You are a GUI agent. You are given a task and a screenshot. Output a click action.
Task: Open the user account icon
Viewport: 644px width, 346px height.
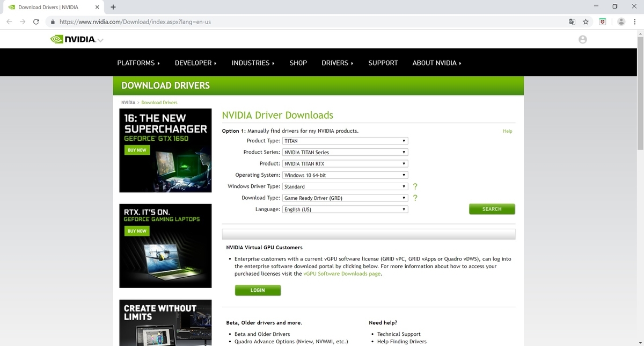(583, 39)
